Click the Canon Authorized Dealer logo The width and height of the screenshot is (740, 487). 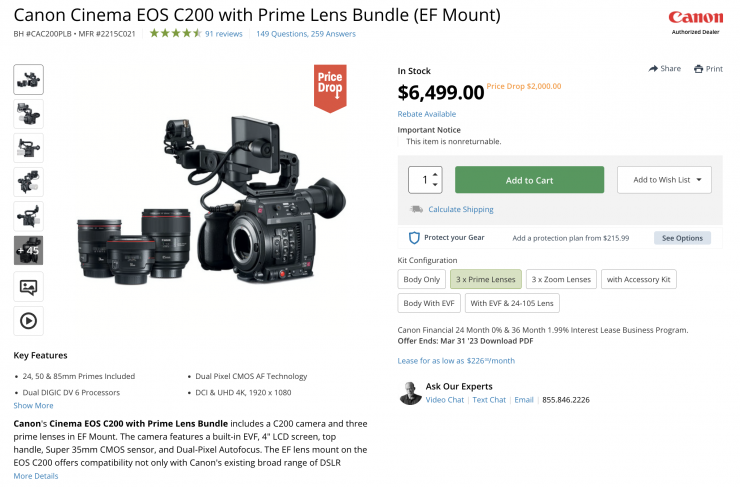pos(696,22)
